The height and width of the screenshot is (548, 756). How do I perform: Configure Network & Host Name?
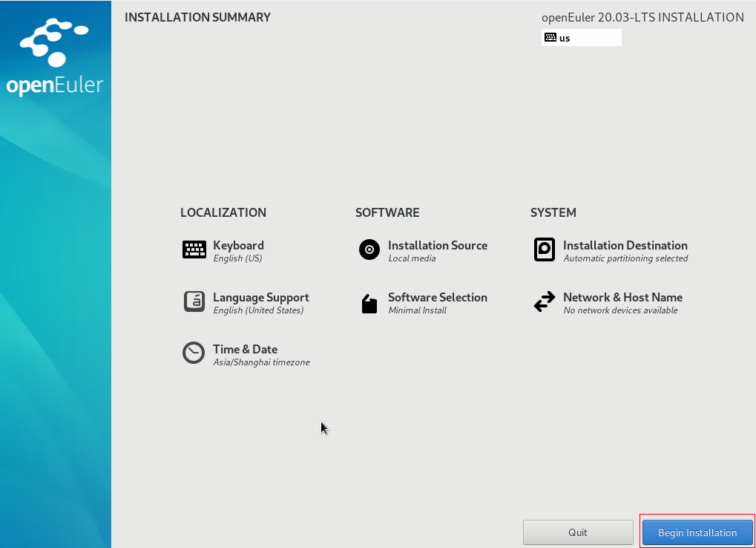tap(622, 298)
